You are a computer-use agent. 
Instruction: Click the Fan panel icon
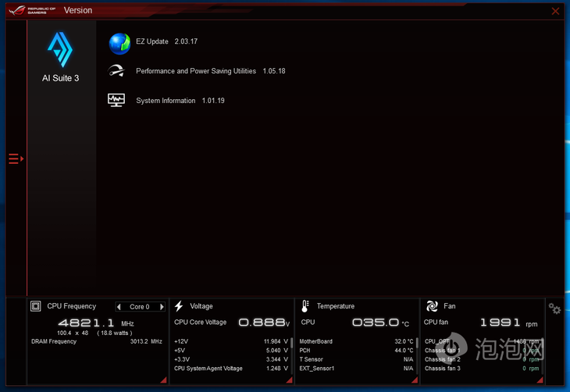(x=432, y=306)
